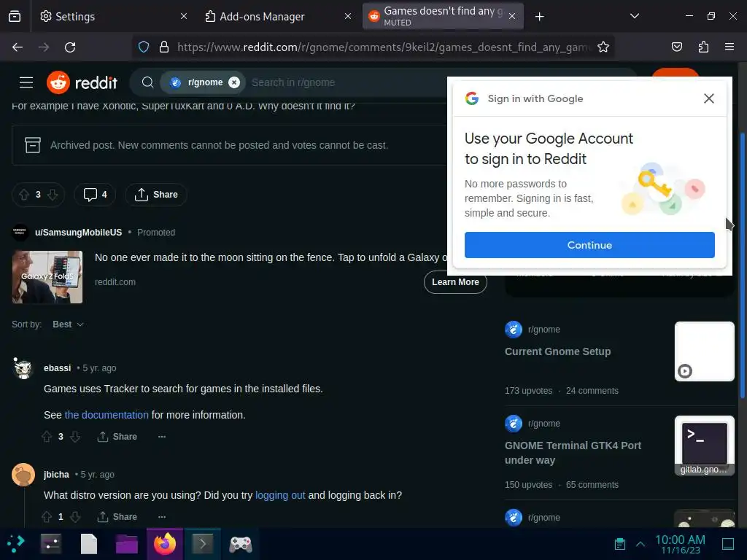Open Current Gnome Setup video thumbnail
The height and width of the screenshot is (560, 747).
[x=704, y=351]
